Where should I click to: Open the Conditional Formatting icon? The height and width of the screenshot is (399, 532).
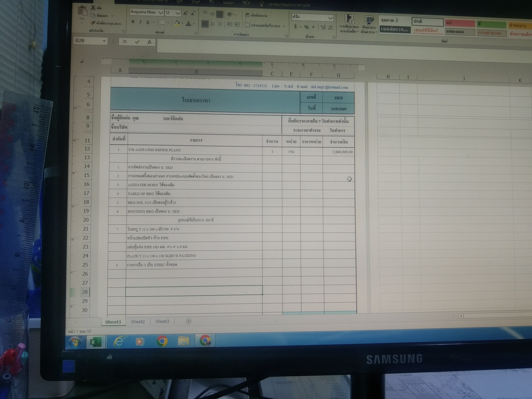(x=349, y=19)
